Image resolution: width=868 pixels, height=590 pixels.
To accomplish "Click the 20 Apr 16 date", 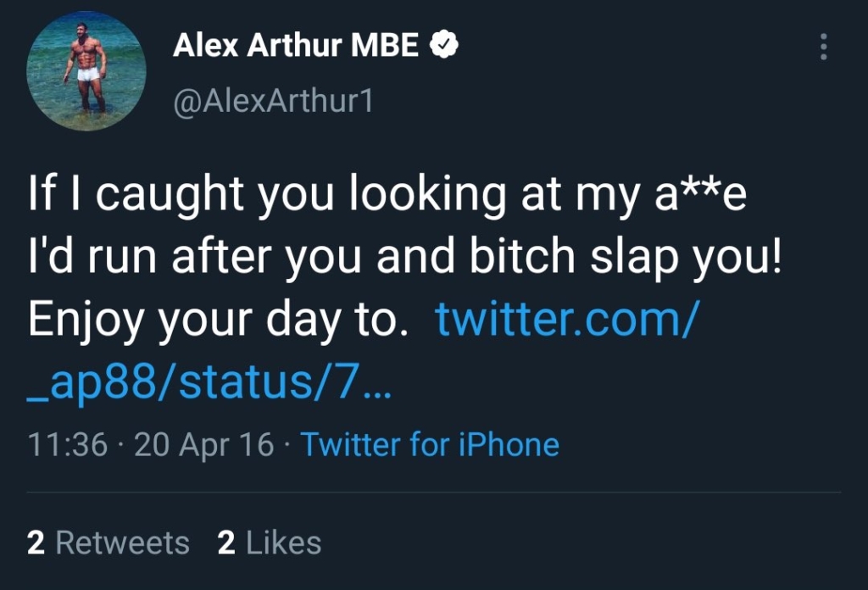I will [203, 444].
